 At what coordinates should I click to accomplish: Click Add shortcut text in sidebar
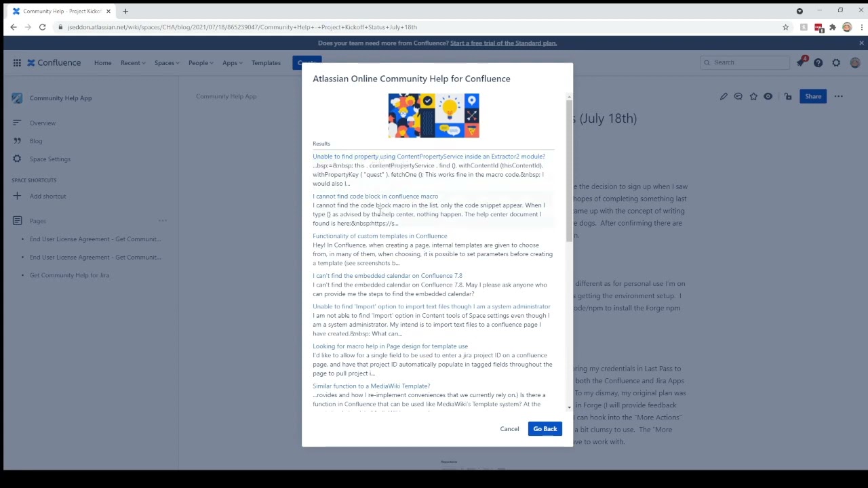pyautogui.click(x=48, y=196)
